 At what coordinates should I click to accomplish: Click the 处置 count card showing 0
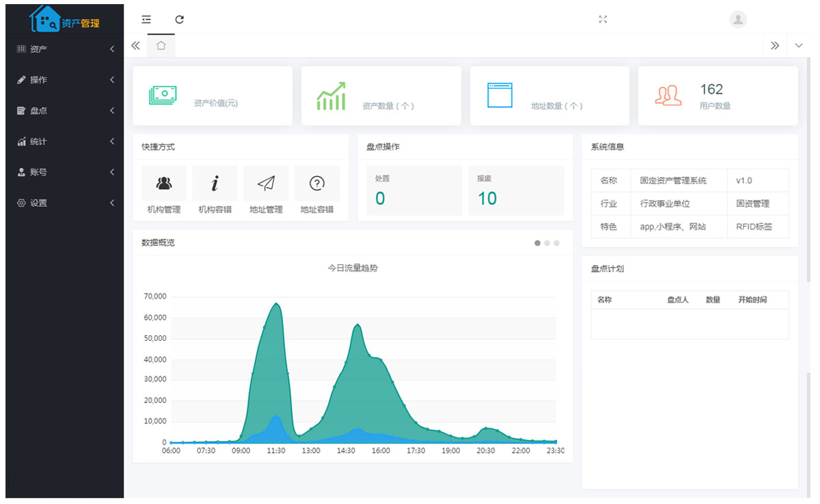coord(414,191)
